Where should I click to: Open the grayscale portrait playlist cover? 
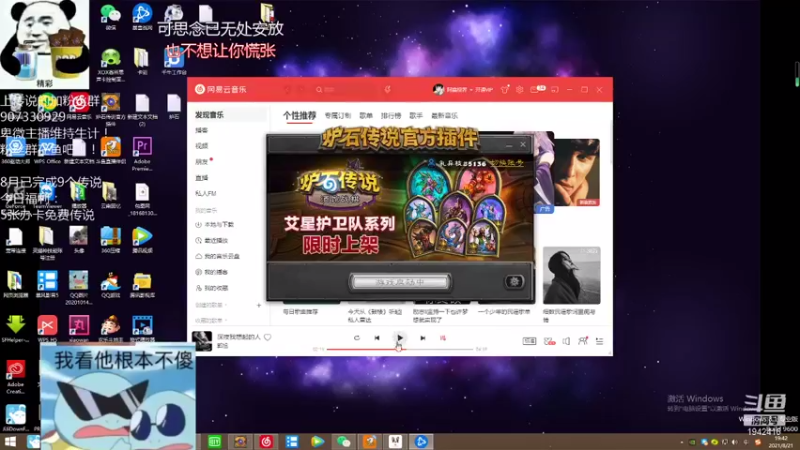[x=571, y=276]
